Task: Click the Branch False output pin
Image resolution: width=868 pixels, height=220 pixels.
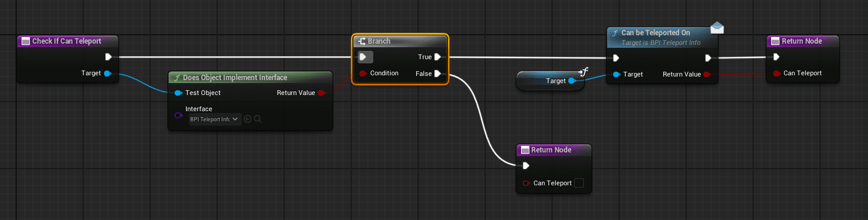Action: click(x=437, y=74)
